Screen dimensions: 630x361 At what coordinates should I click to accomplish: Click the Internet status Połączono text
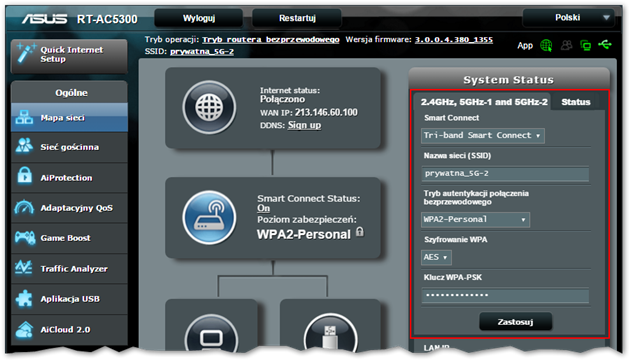[x=282, y=99]
